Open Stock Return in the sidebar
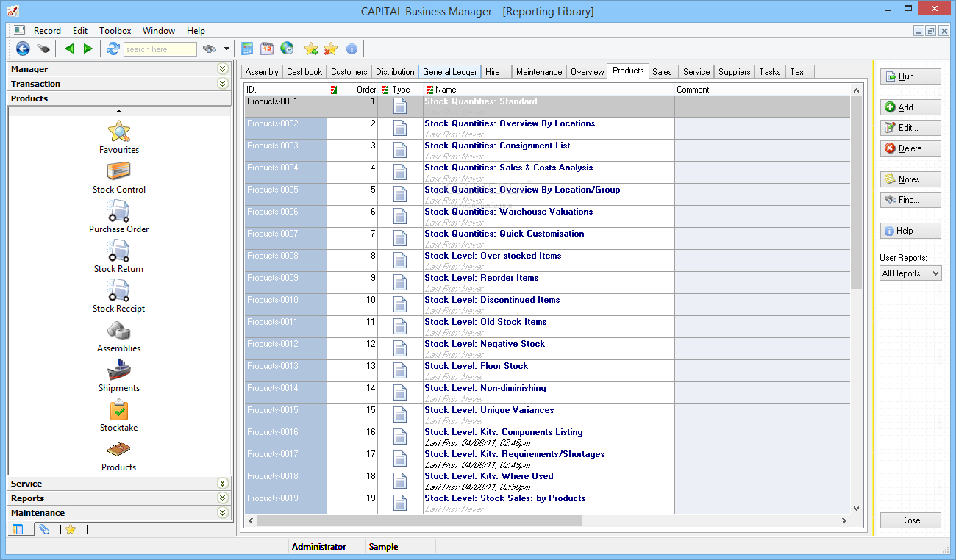The image size is (956, 560). [x=119, y=256]
